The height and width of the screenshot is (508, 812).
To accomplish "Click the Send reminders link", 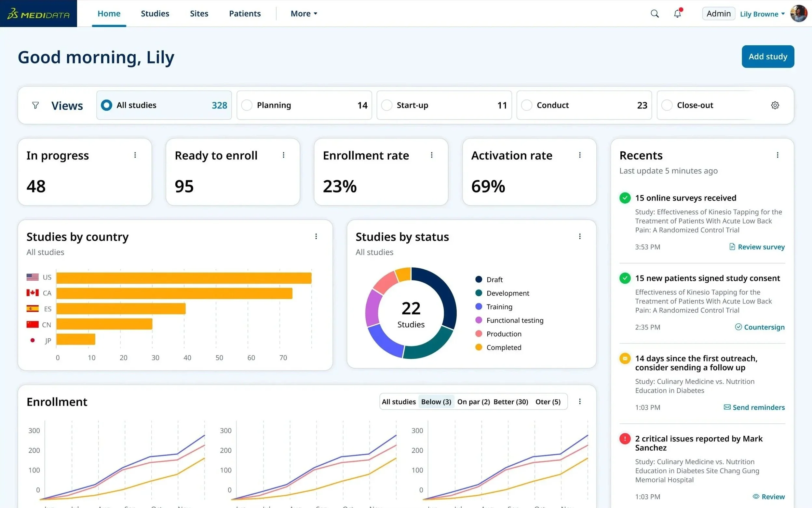I will point(754,408).
